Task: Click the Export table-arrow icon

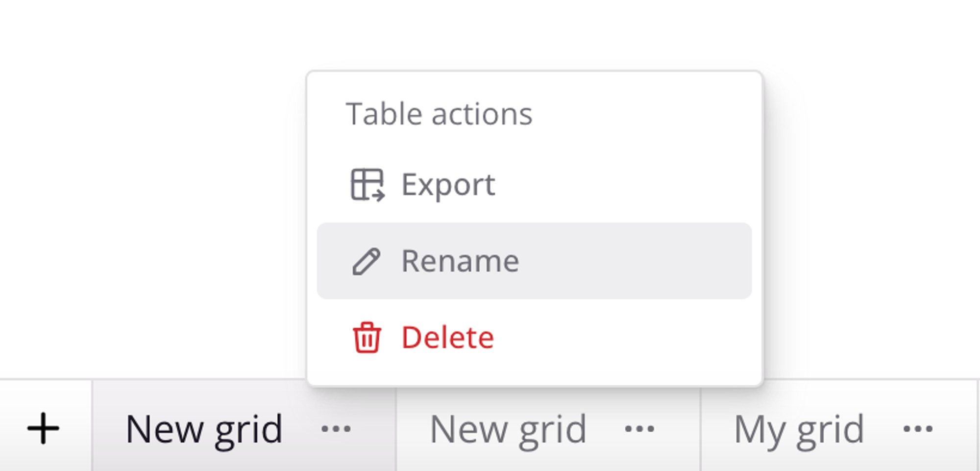Action: pyautogui.click(x=367, y=185)
